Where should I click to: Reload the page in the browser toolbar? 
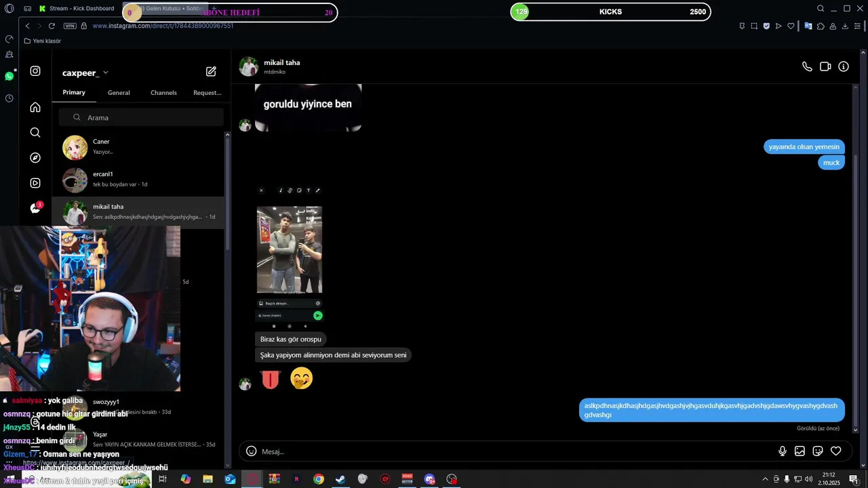52,26
